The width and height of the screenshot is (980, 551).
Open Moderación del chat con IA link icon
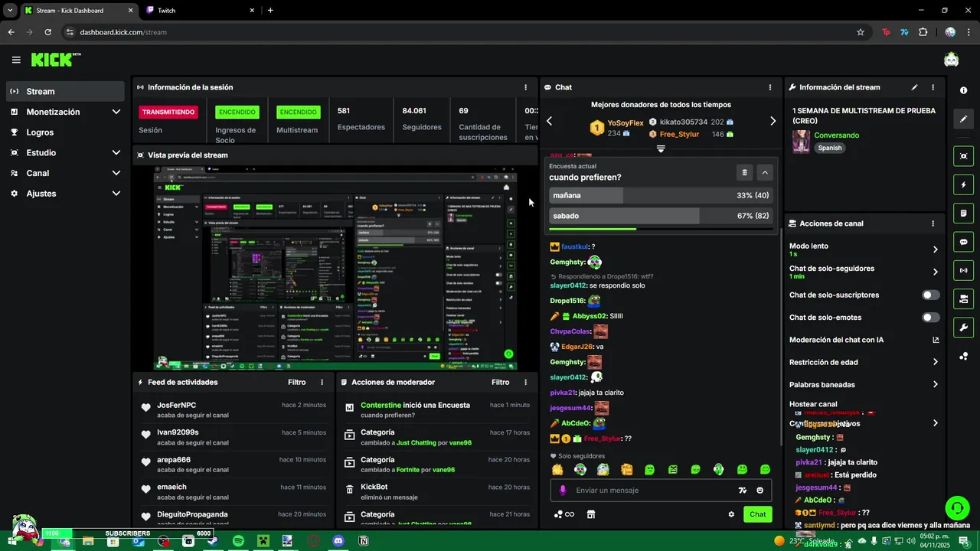click(x=936, y=340)
